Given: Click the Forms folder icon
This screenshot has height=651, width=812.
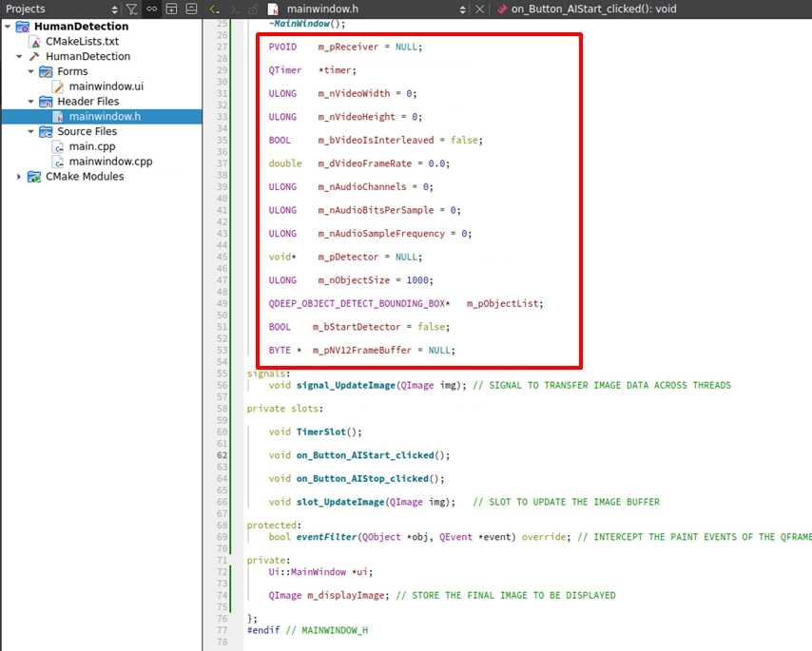Looking at the screenshot, I should 46,71.
